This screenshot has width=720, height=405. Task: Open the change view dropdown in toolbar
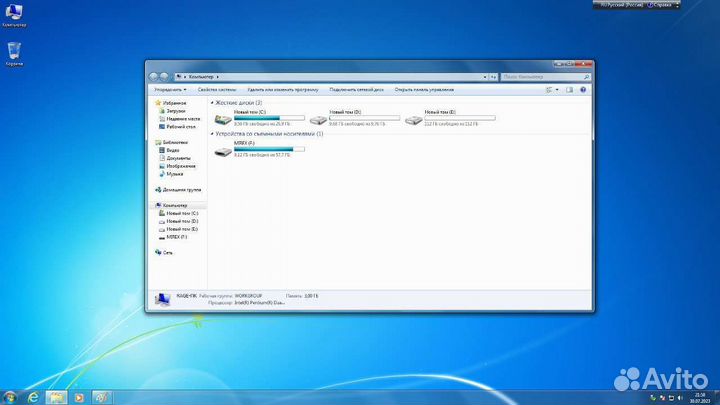553,89
